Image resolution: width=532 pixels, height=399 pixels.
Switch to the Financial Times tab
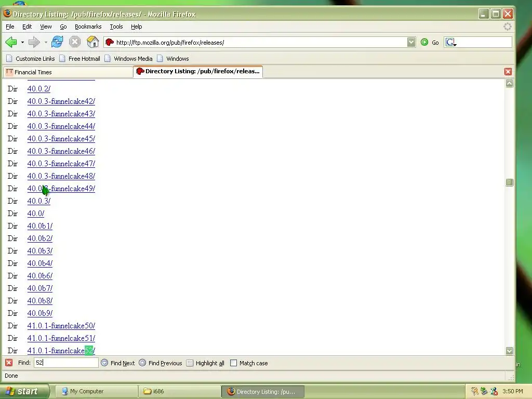pos(68,72)
